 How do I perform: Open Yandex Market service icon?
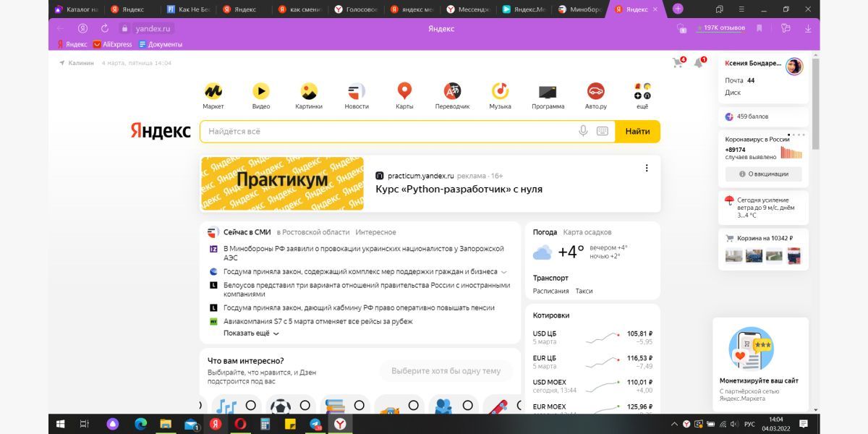click(x=213, y=91)
